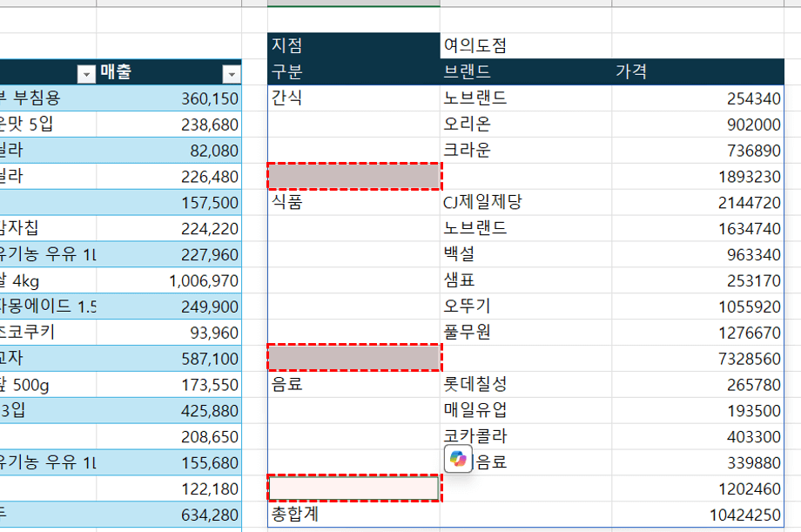Select the 여의도점 branch cell
The image size is (801, 532).
coord(525,45)
